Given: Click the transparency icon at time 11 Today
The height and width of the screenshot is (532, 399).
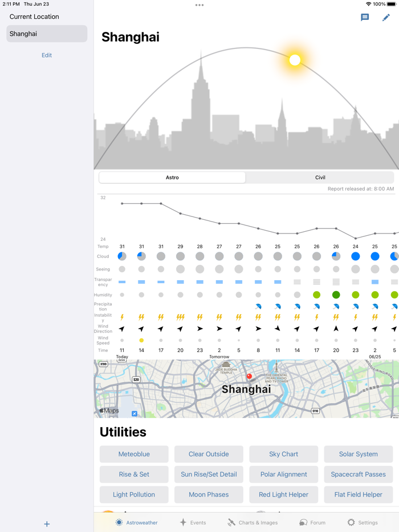Looking at the screenshot, I should (x=122, y=282).
